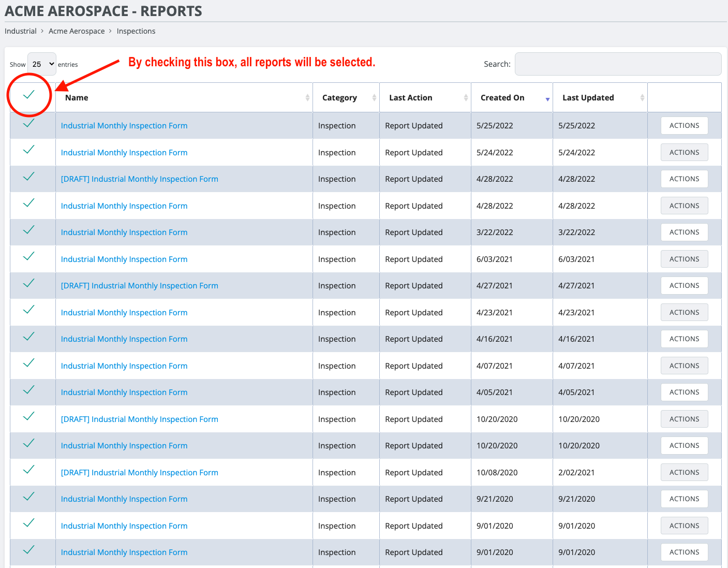728x568 pixels.
Task: View the inspection form created 9/21/2020
Action: click(124, 499)
